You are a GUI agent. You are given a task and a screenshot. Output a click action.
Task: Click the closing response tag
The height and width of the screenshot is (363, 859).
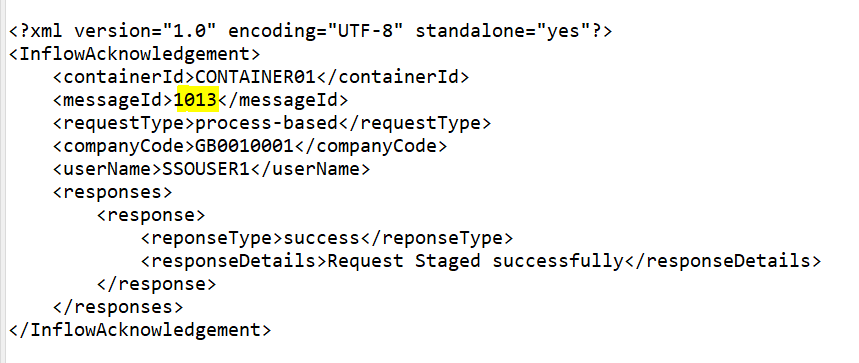157,284
